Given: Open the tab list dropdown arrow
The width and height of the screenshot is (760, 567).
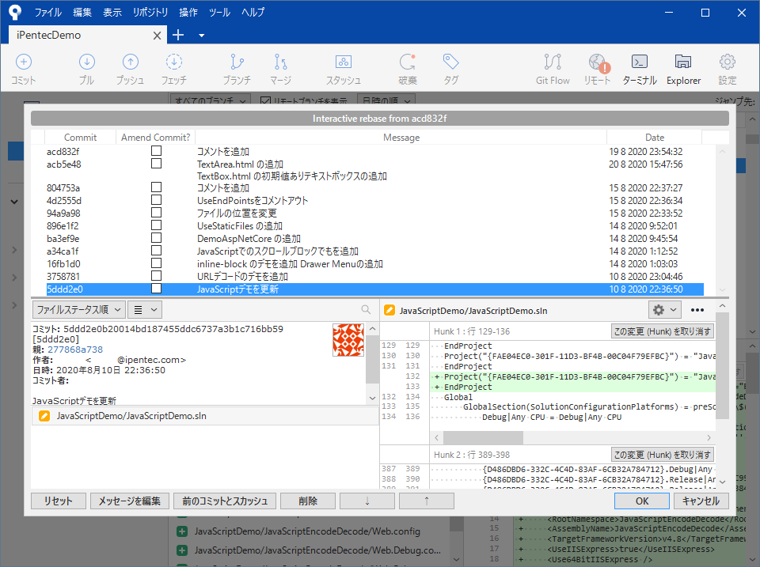Looking at the screenshot, I should (x=202, y=35).
